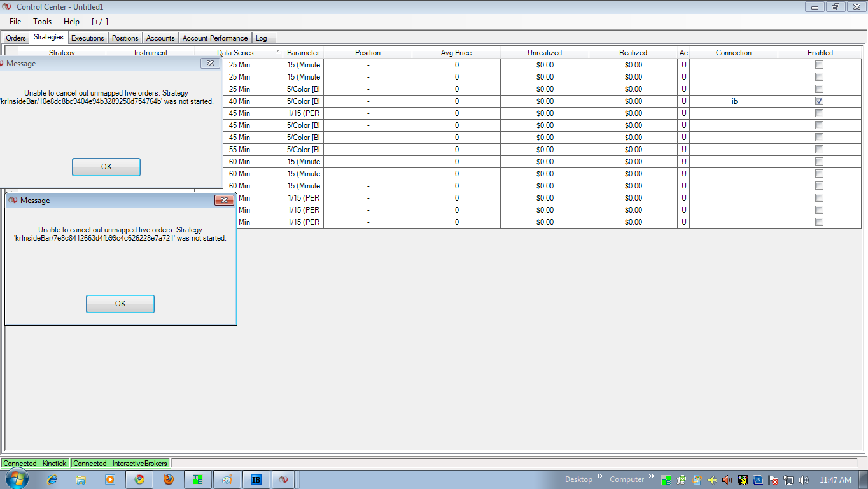Switch to the Orders tab

pyautogui.click(x=16, y=38)
